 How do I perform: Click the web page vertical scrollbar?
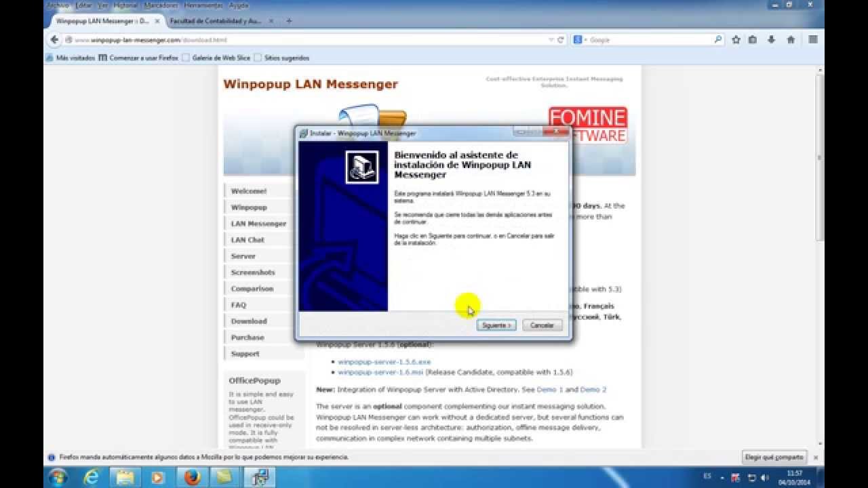click(819, 156)
